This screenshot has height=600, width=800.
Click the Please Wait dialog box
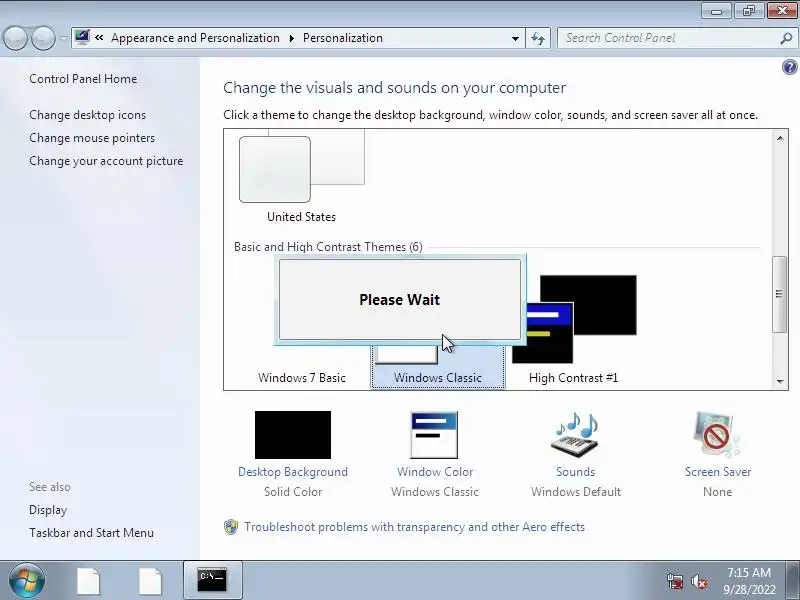[400, 299]
